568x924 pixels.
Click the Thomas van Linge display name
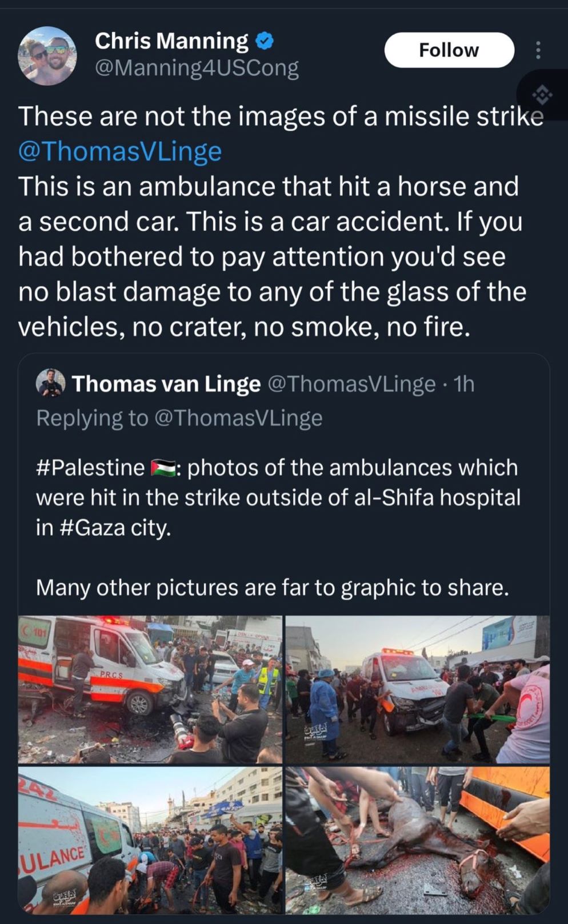[166, 384]
